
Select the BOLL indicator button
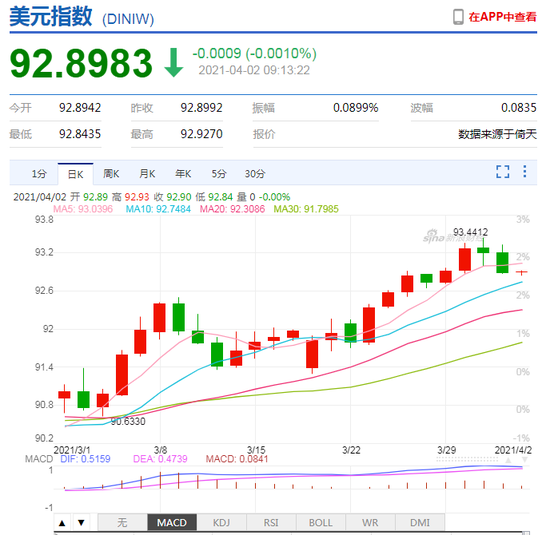[x=321, y=523]
